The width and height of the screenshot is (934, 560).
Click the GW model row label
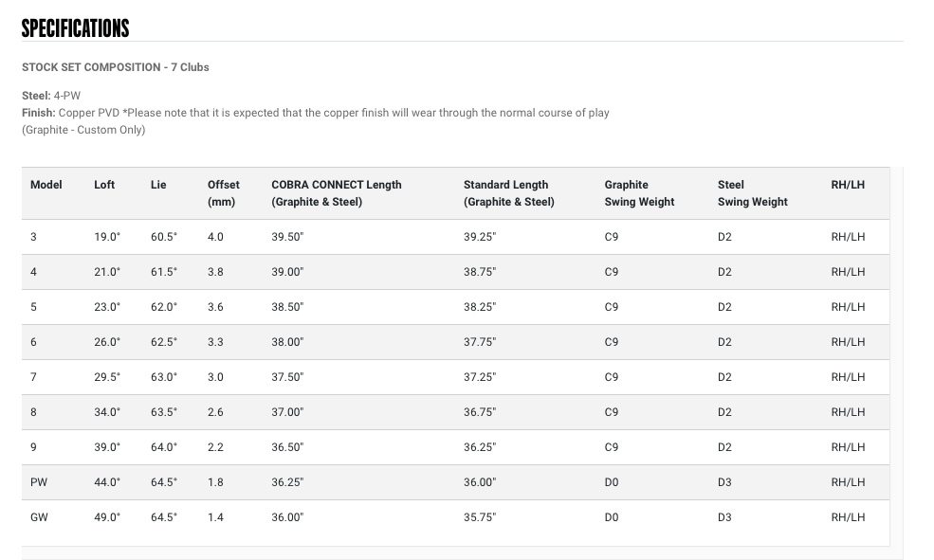(39, 517)
